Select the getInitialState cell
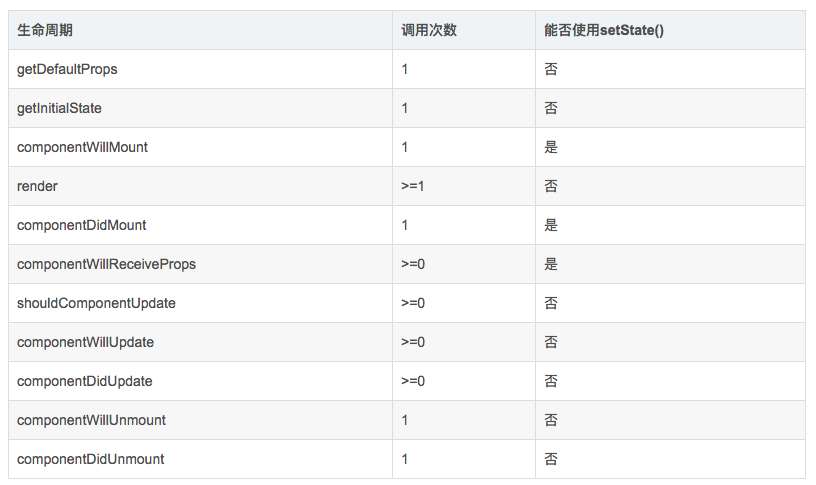Viewport: 816px width, 485px height. (59, 108)
